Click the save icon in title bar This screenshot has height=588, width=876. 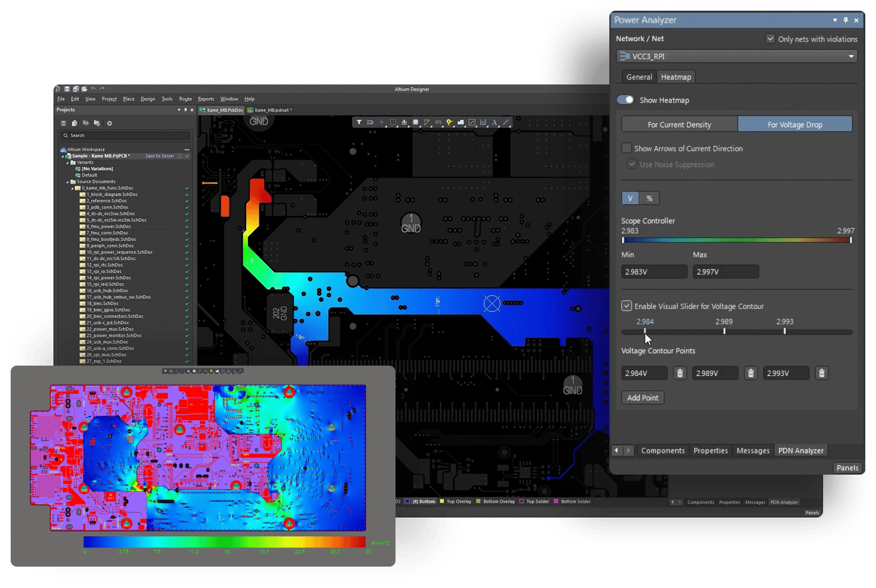(67, 89)
